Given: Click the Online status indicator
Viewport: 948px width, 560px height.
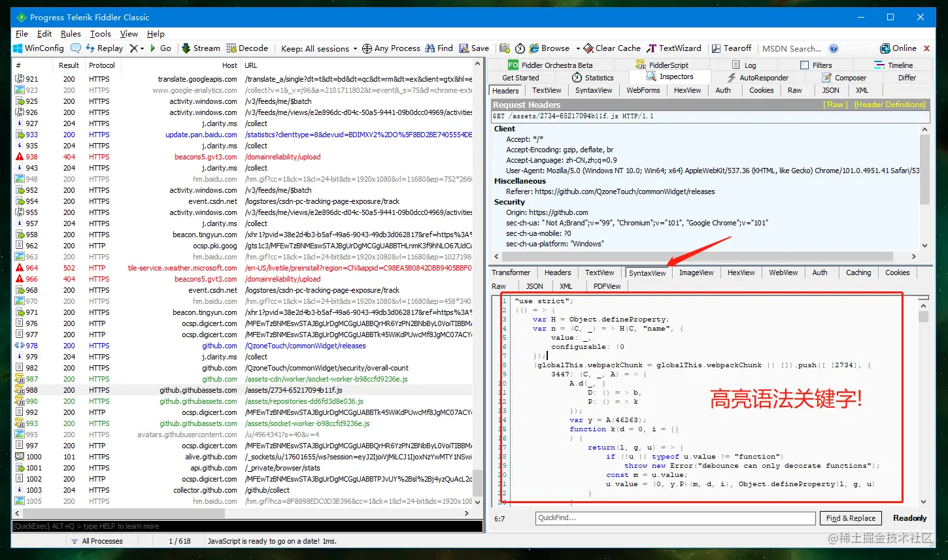Looking at the screenshot, I should click(898, 48).
